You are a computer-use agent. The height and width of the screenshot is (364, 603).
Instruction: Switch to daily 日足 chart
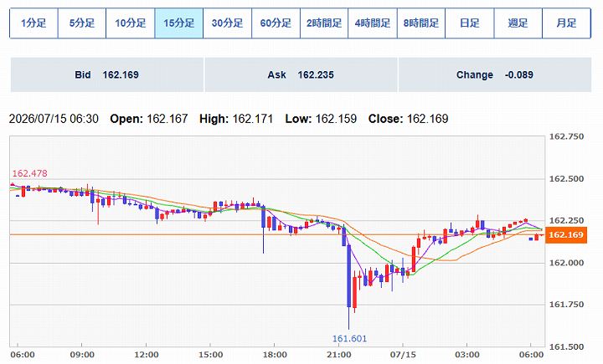click(470, 23)
